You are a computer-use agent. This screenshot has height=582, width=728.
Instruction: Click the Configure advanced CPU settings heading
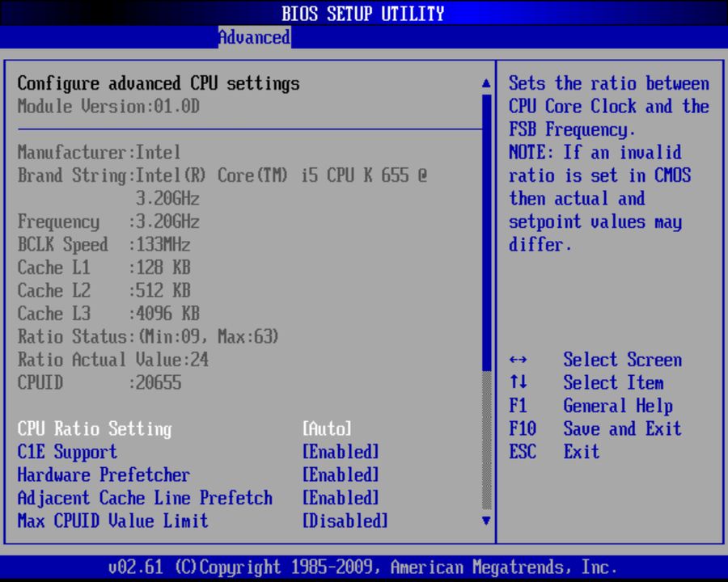[x=159, y=83]
